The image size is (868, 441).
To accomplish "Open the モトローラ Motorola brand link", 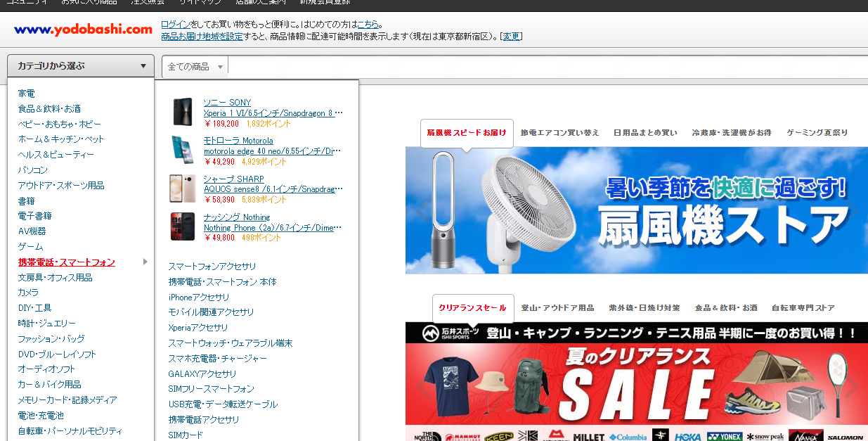I will coord(238,141).
